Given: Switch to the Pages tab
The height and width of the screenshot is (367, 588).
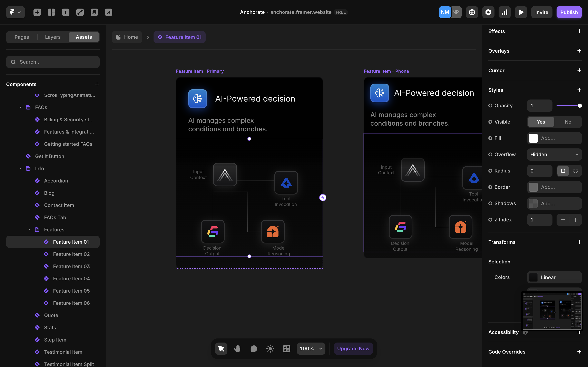Looking at the screenshot, I should (x=22, y=37).
